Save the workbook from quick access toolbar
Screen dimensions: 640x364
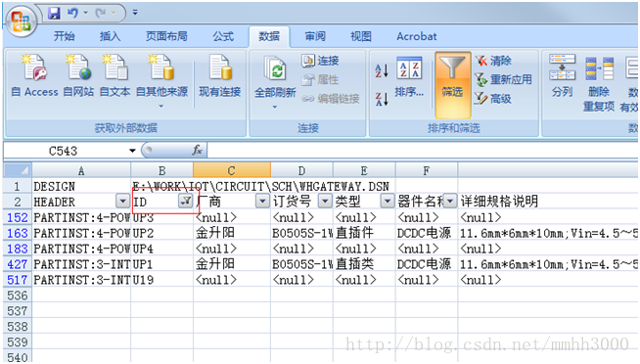[54, 14]
